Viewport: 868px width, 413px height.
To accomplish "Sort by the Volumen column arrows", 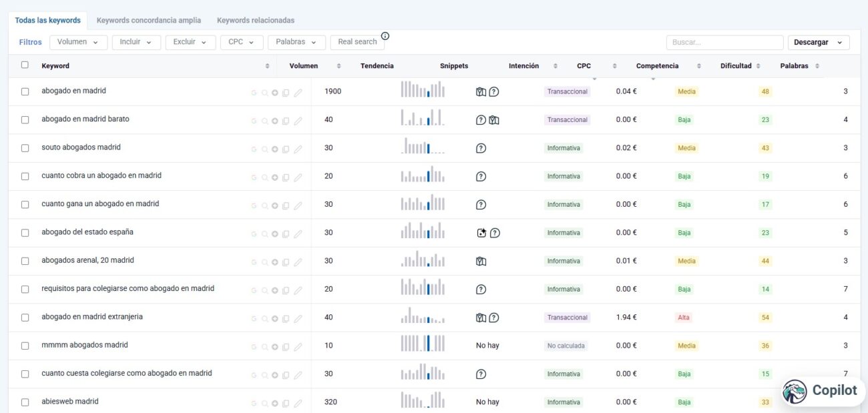I will pos(339,66).
